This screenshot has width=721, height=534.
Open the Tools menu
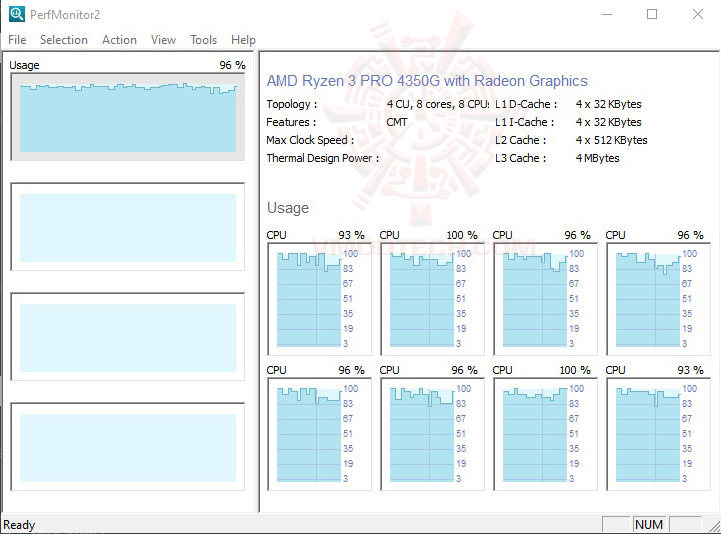(x=203, y=40)
